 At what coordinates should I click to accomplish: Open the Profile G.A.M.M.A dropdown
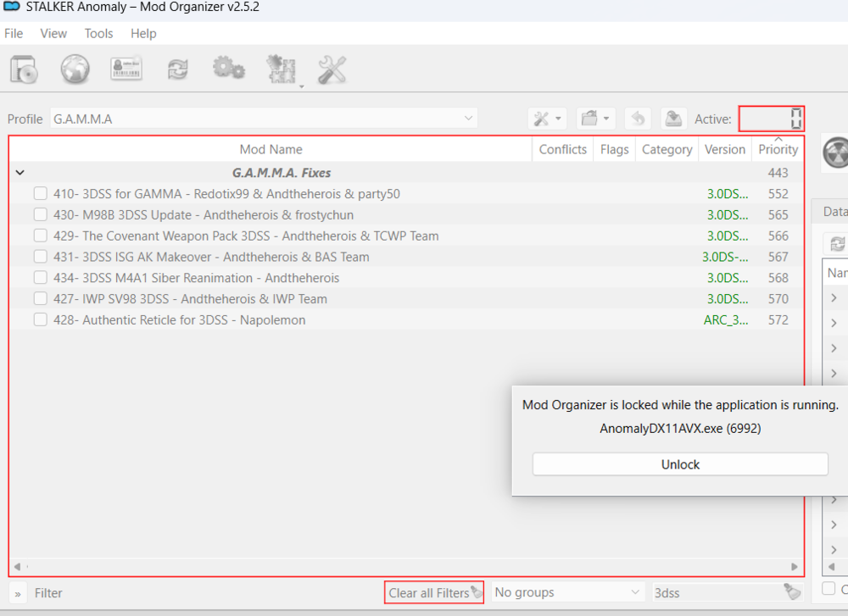(264, 119)
